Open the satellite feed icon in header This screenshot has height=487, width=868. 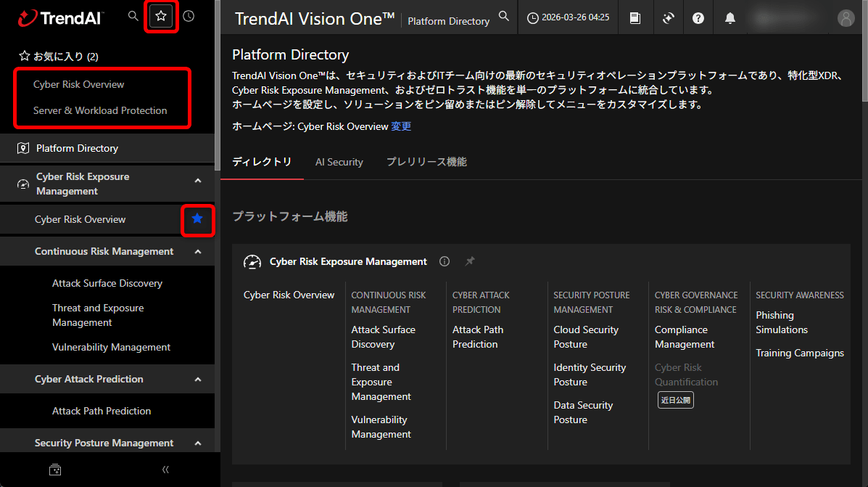[668, 17]
